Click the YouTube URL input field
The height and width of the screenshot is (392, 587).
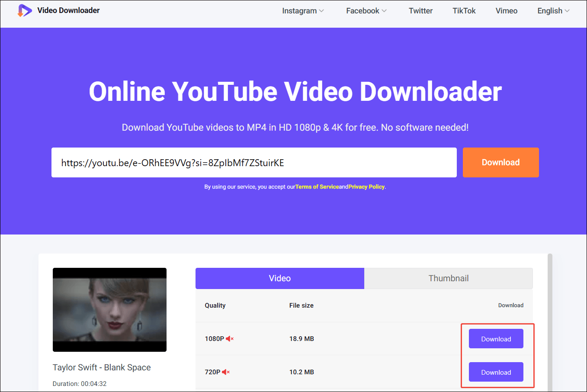pos(254,162)
